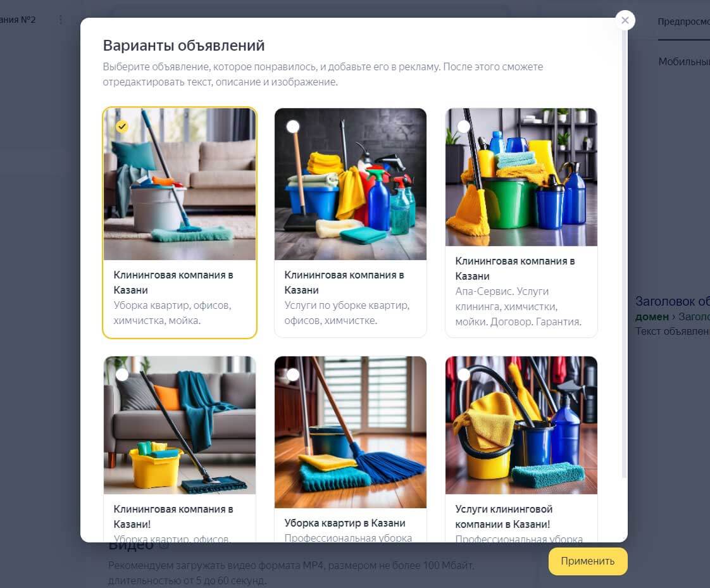Click 'Апа-Сервис' ad description text
This screenshot has width=710, height=588.
518,307
